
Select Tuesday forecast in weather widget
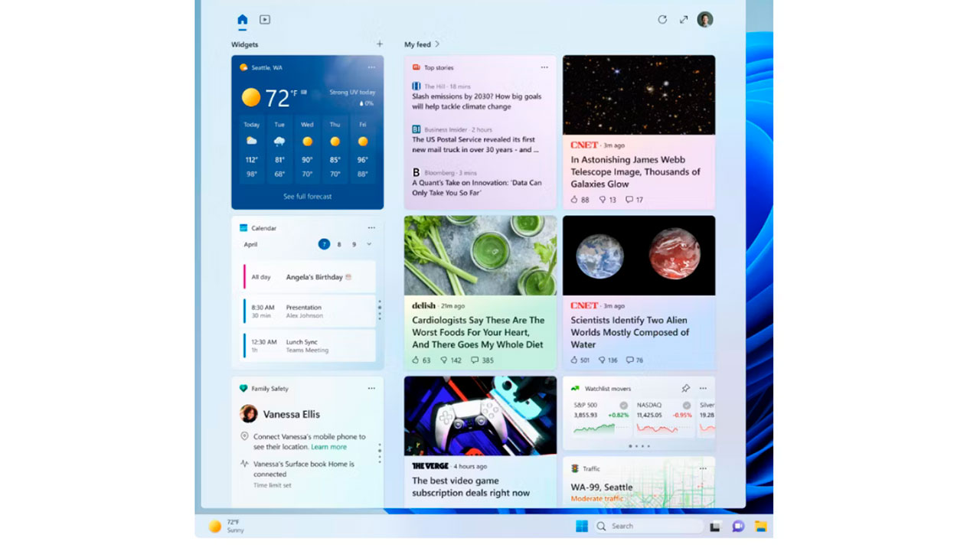[279, 149]
